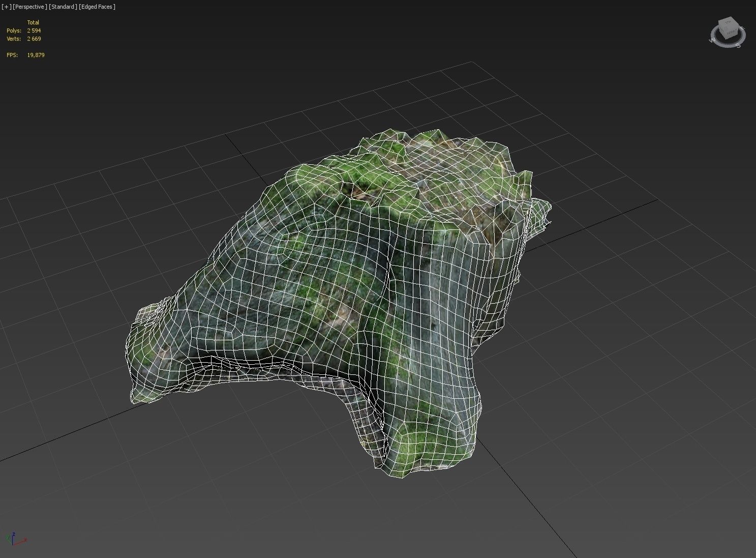Image resolution: width=756 pixels, height=558 pixels.
Task: Click the Total statistics header label
Action: (33, 22)
